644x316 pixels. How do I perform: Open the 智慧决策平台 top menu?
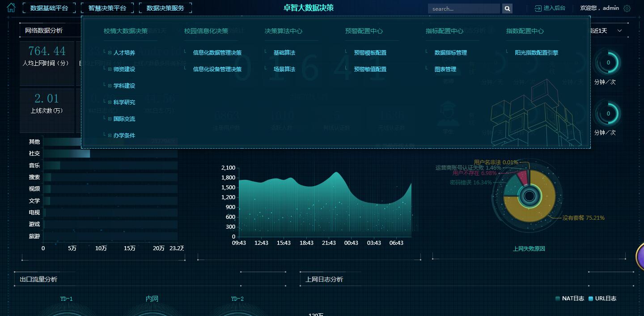[x=107, y=8]
